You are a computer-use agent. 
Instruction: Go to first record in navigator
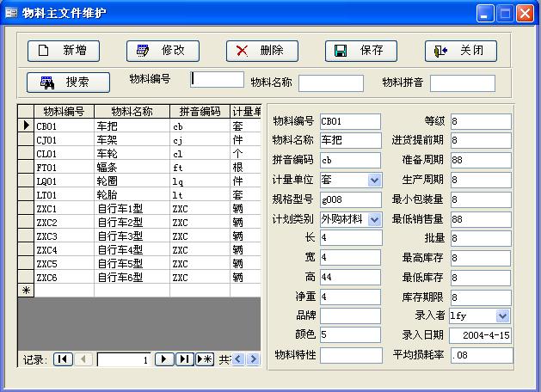tap(63, 359)
